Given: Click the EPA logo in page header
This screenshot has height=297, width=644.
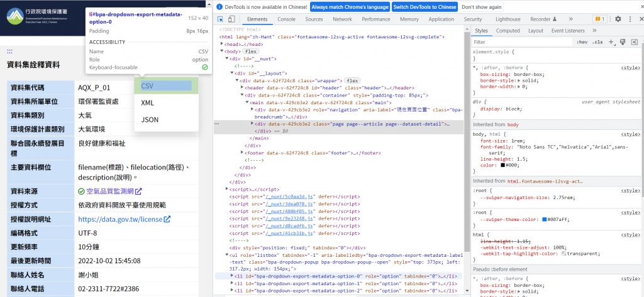Looking at the screenshot, I should pos(38,16).
